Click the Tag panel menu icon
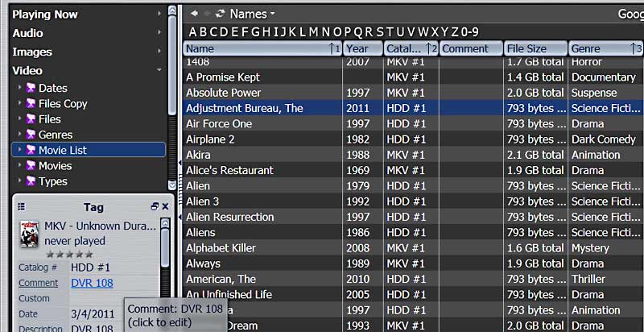The width and height of the screenshot is (644, 332). tap(22, 207)
